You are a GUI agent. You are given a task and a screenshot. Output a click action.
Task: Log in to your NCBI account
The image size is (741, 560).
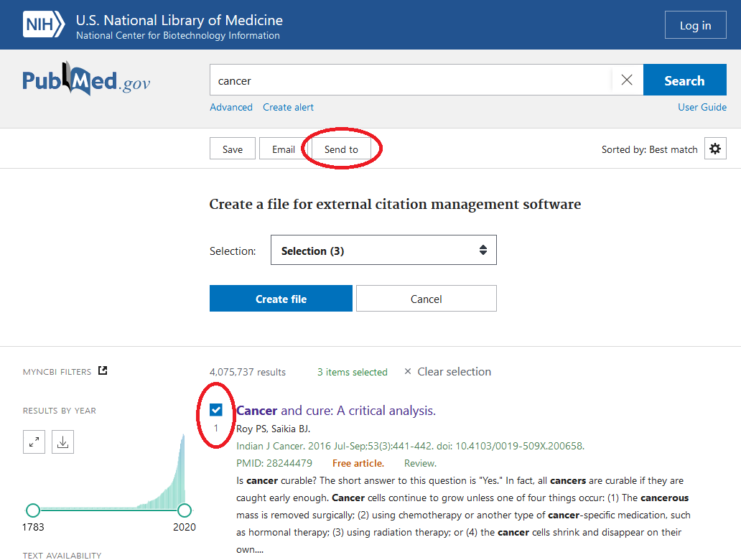point(695,24)
